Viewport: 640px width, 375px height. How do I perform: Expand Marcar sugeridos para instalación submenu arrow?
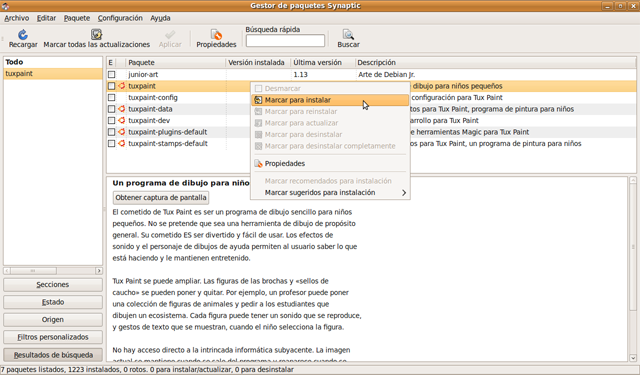(x=404, y=193)
